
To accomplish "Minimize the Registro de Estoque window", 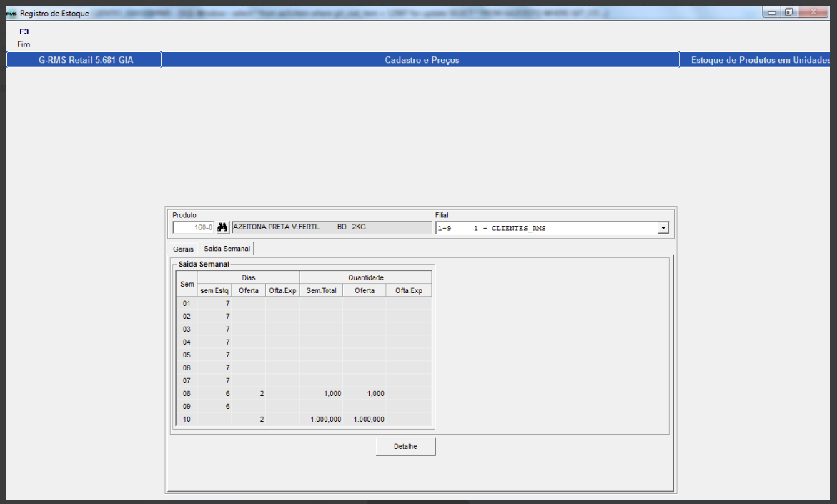I will click(771, 12).
